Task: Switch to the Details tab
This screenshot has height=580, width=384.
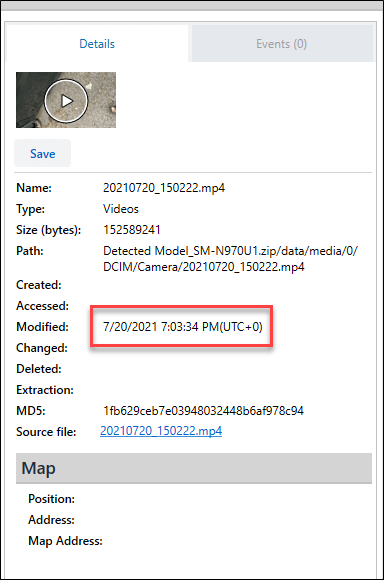Action: point(97,44)
